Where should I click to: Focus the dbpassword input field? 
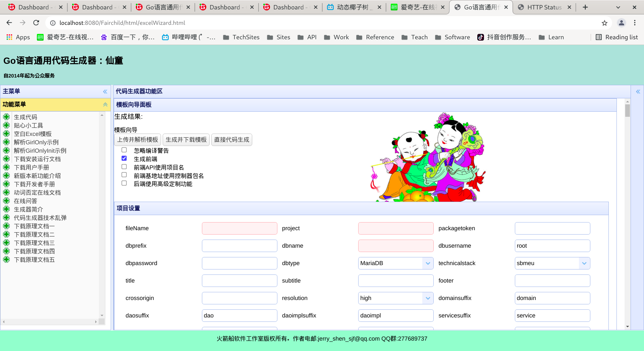(239, 263)
